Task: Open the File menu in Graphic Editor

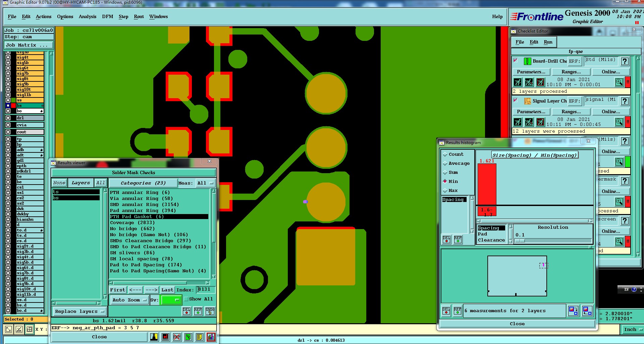Action: (12, 17)
